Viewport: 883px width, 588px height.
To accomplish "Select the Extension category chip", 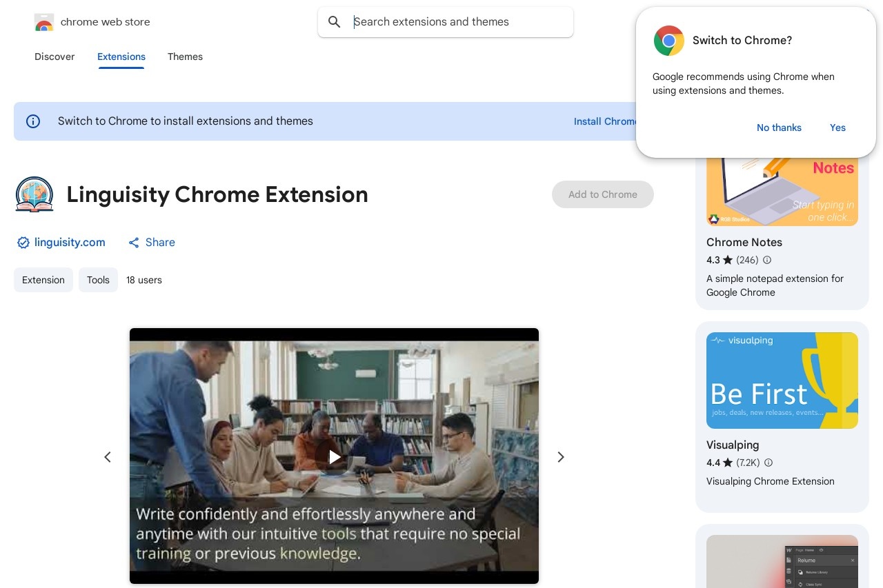I will [43, 280].
